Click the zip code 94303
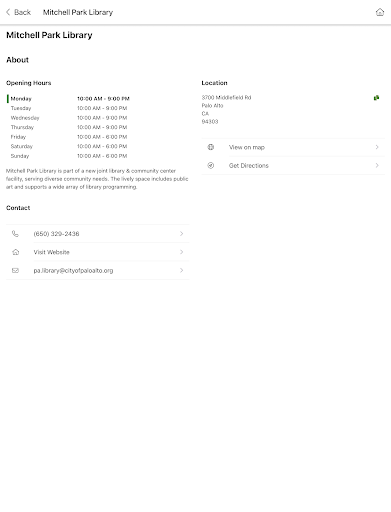Screen dimensions: 391x512 (210, 122)
